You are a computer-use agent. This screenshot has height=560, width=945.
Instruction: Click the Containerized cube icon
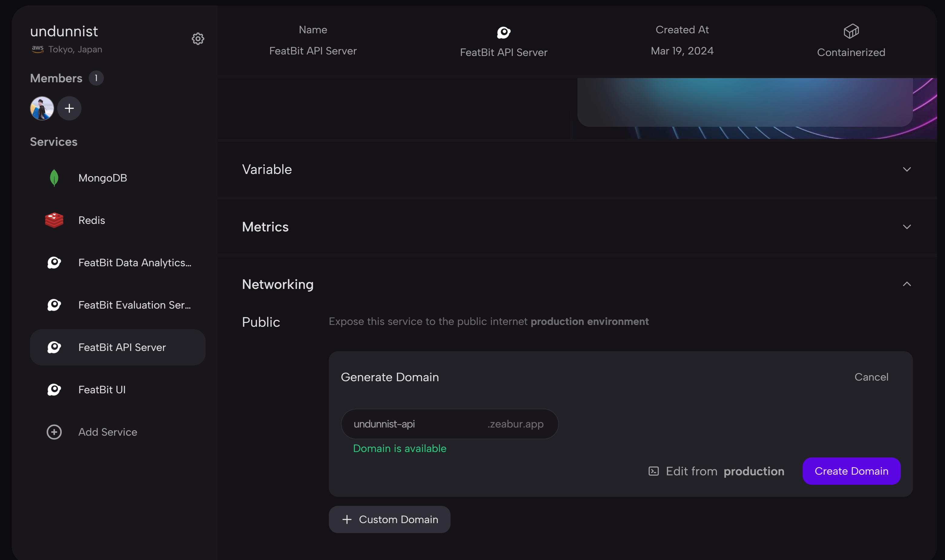click(x=851, y=31)
